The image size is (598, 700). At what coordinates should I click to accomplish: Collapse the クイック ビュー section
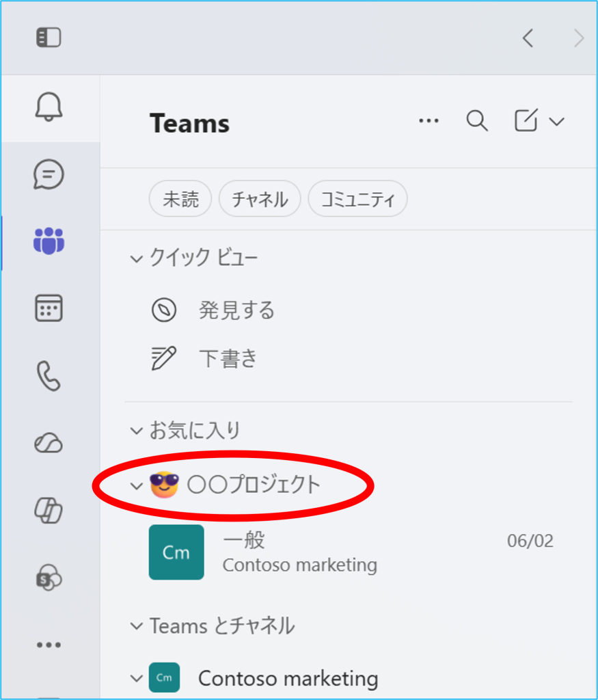136,258
